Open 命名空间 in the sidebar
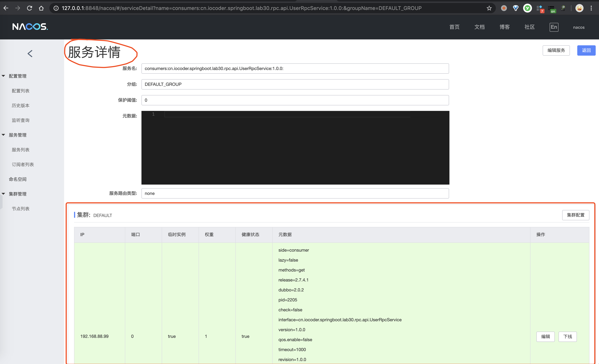 (18, 179)
